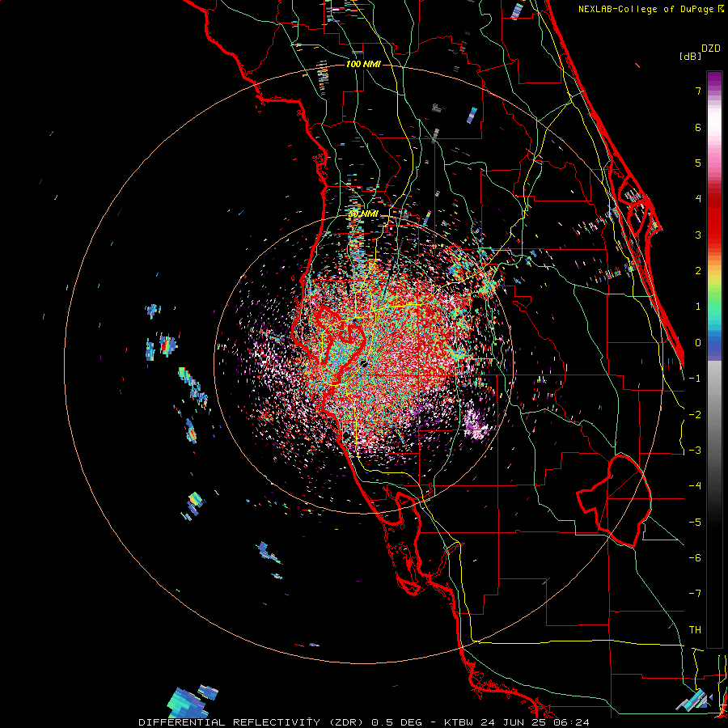
Task: Click the [dB] units label
Action: coord(690,56)
